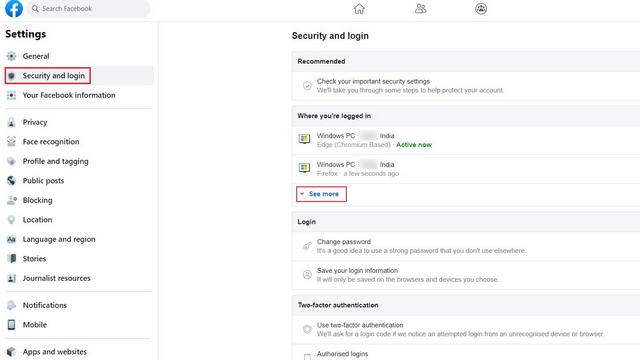This screenshot has width=640, height=360.
Task: Click the Public posts globe icon
Action: (x=11, y=180)
